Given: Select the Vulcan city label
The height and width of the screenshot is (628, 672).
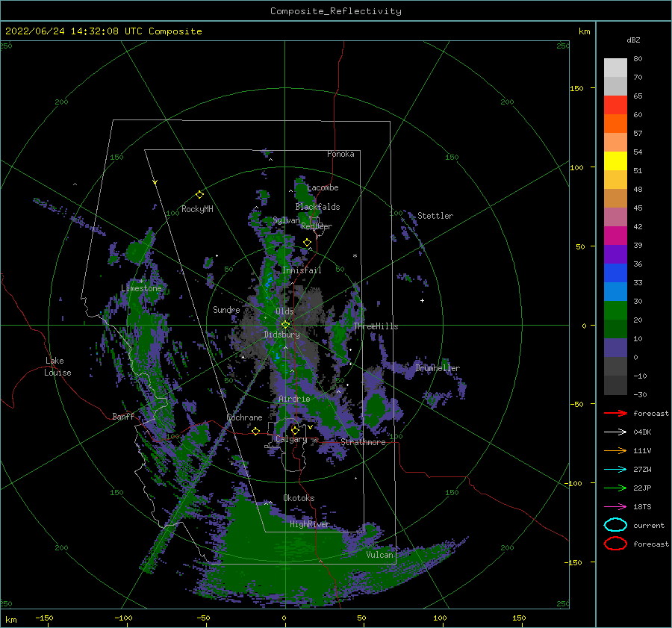Looking at the screenshot, I should pos(380,555).
